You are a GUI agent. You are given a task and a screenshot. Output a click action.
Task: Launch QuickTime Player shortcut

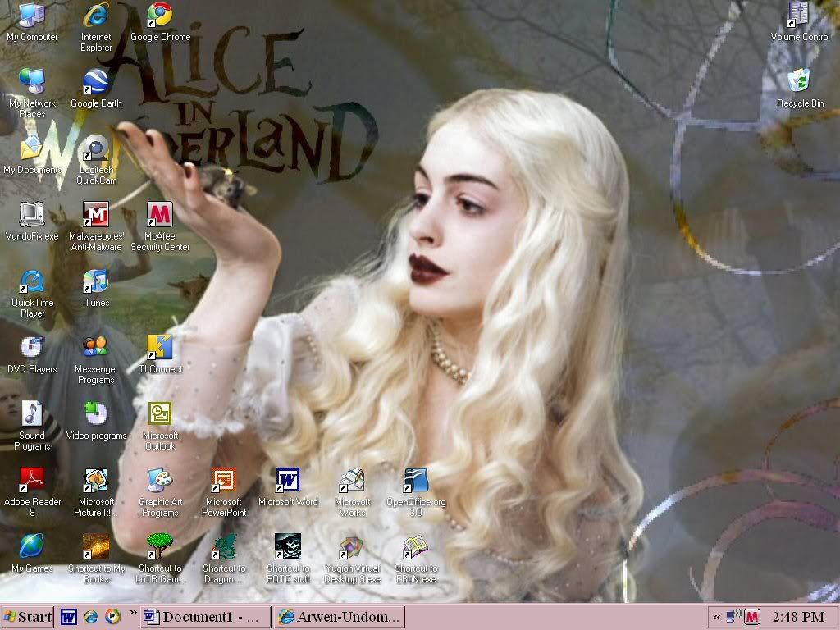point(32,294)
